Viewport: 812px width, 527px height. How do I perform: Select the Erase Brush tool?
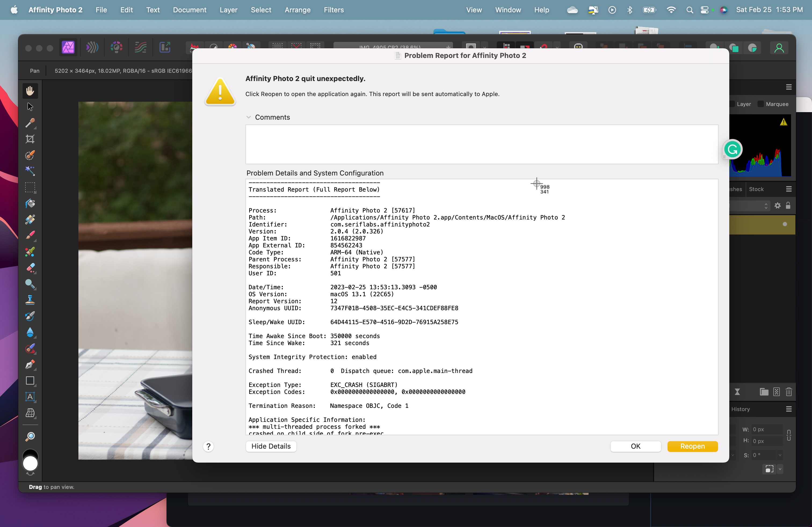30,268
